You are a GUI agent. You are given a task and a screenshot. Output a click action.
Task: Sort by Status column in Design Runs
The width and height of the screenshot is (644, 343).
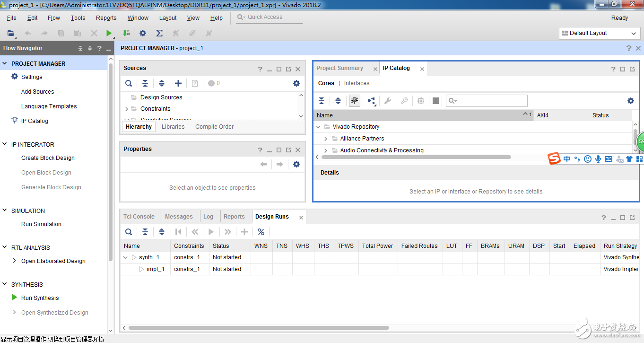pyautogui.click(x=230, y=246)
